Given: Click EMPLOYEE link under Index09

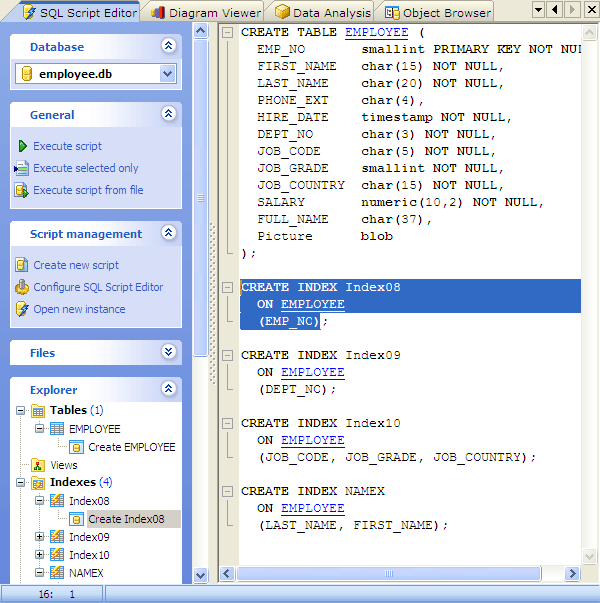Looking at the screenshot, I should coord(313,372).
